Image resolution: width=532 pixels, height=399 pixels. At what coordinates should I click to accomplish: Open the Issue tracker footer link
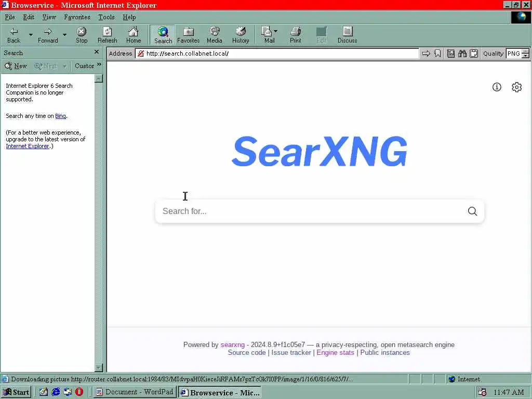(291, 353)
